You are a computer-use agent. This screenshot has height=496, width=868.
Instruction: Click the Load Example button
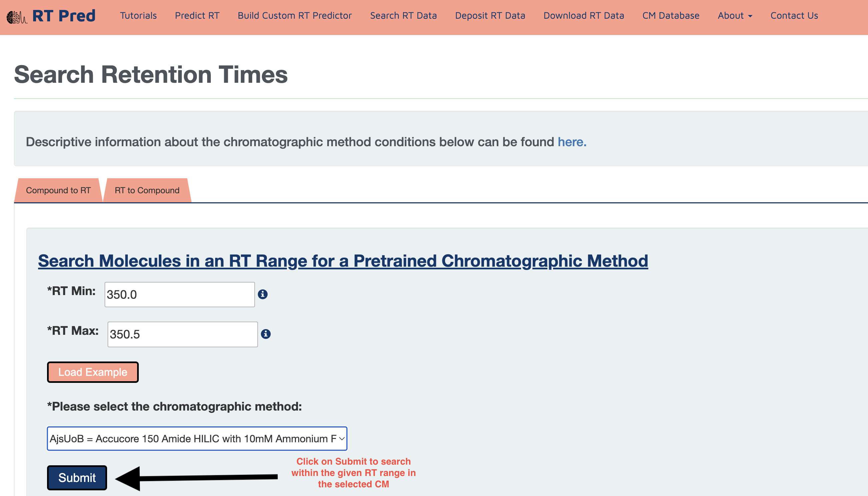93,372
